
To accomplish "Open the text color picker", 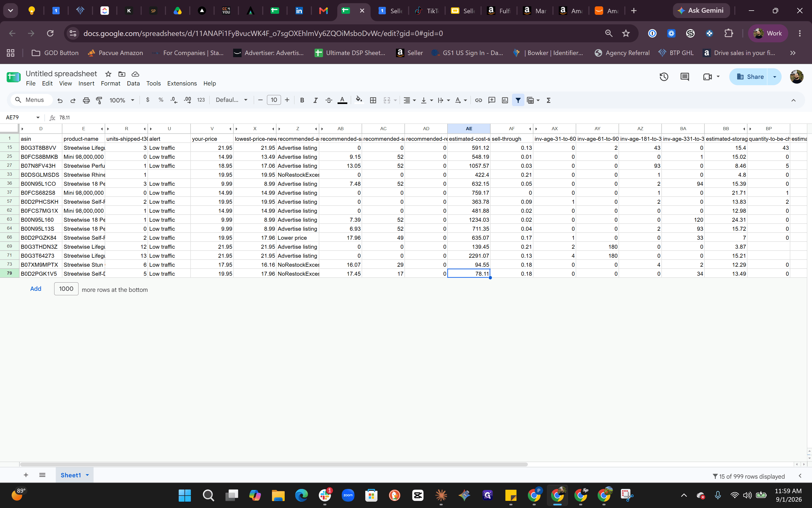I will (x=342, y=100).
